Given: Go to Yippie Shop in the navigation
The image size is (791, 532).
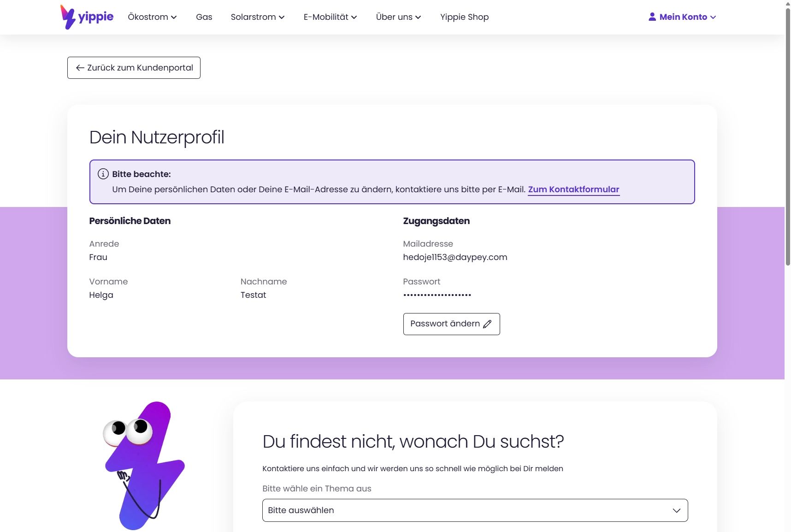Looking at the screenshot, I should tap(464, 17).
